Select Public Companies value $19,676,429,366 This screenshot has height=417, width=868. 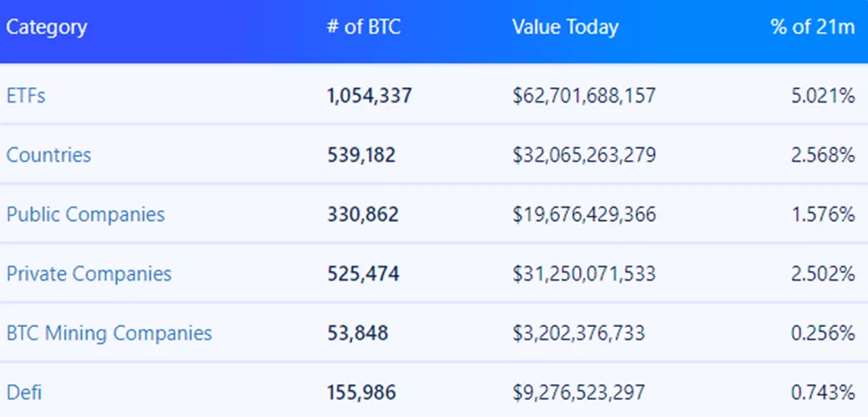(x=584, y=215)
